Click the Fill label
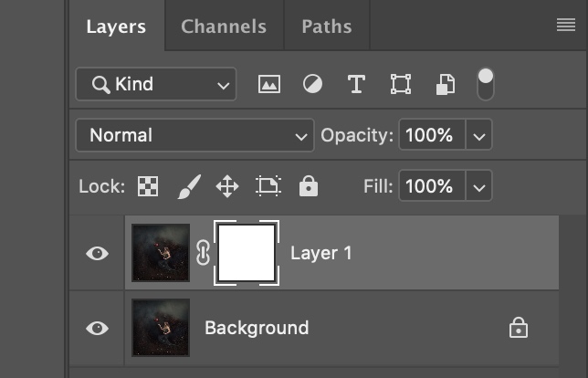Viewport: 588px width, 378px height. pyautogui.click(x=378, y=186)
